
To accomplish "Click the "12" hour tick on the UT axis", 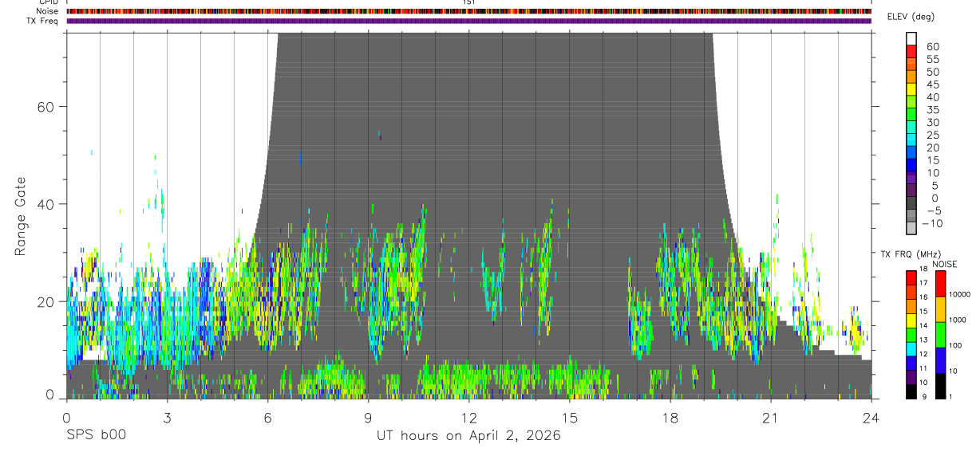I will coord(469,416).
